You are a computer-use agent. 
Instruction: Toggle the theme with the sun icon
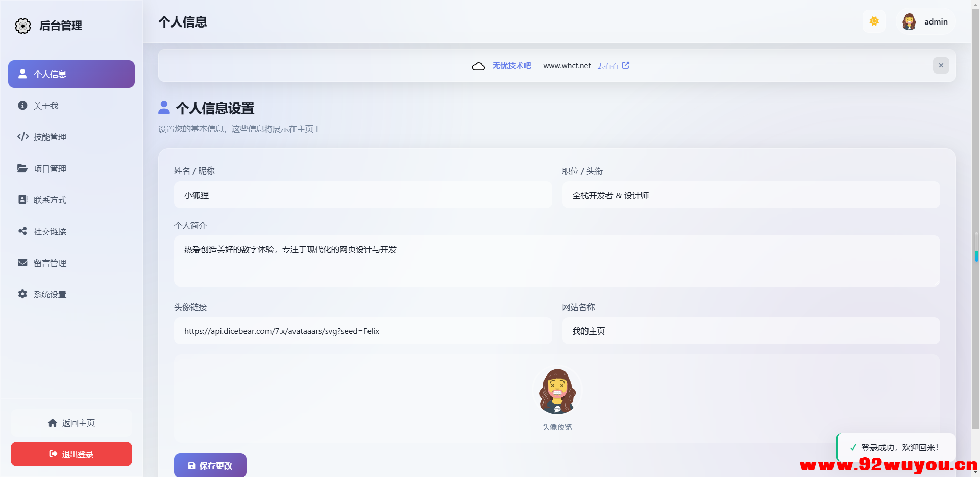pos(874,21)
